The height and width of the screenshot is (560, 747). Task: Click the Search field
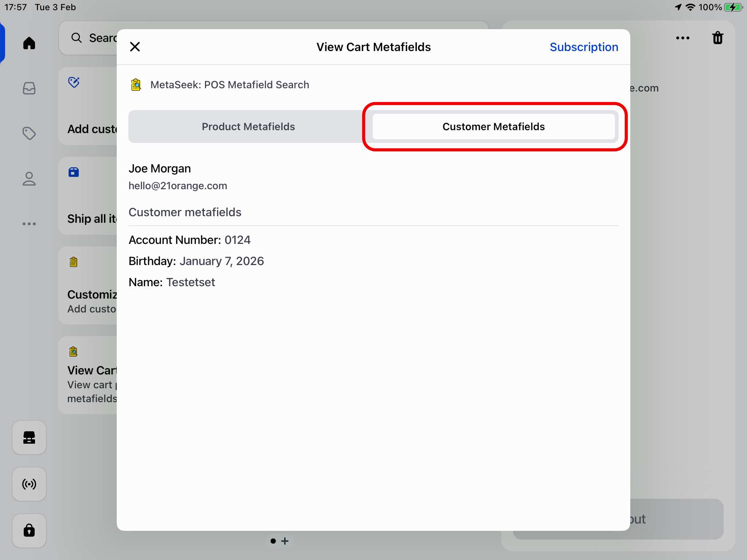click(x=95, y=38)
